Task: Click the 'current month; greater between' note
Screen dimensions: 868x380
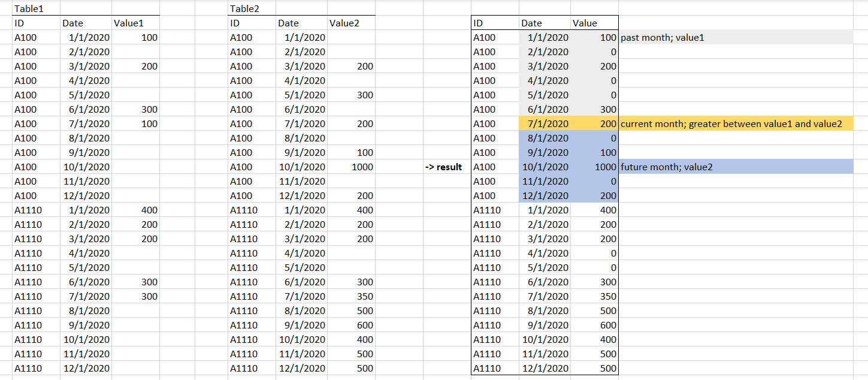Action: [736, 123]
